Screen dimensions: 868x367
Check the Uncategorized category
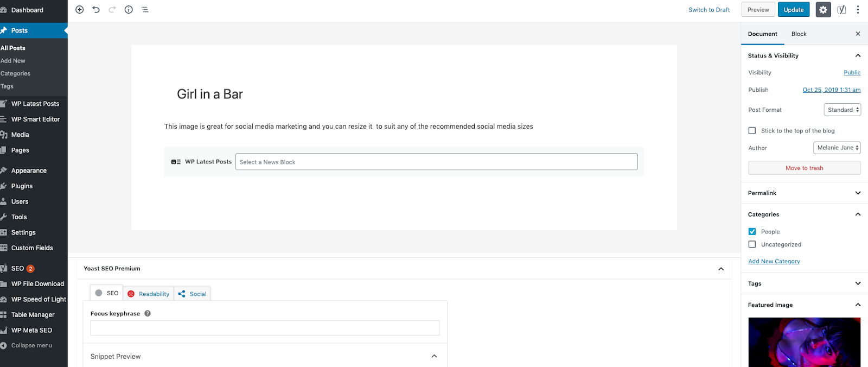click(752, 244)
